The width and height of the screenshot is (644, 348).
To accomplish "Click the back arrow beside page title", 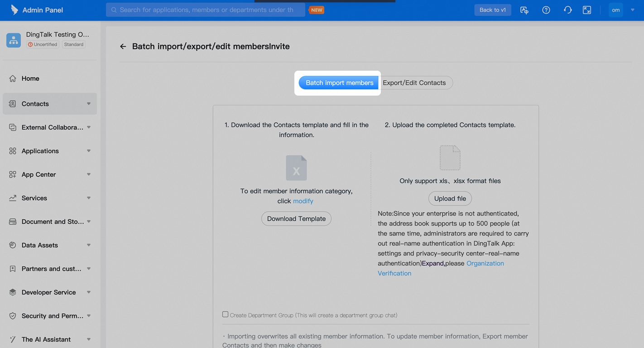I will pyautogui.click(x=123, y=46).
